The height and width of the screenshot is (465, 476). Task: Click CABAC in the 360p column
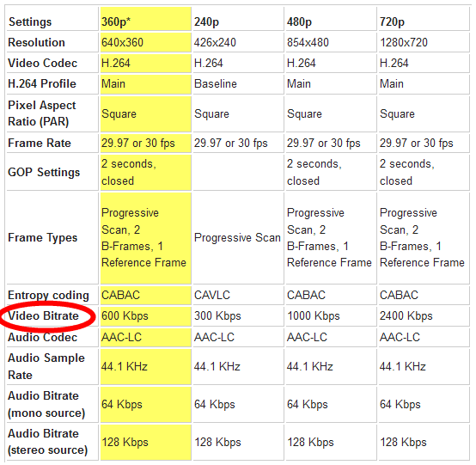146,295
